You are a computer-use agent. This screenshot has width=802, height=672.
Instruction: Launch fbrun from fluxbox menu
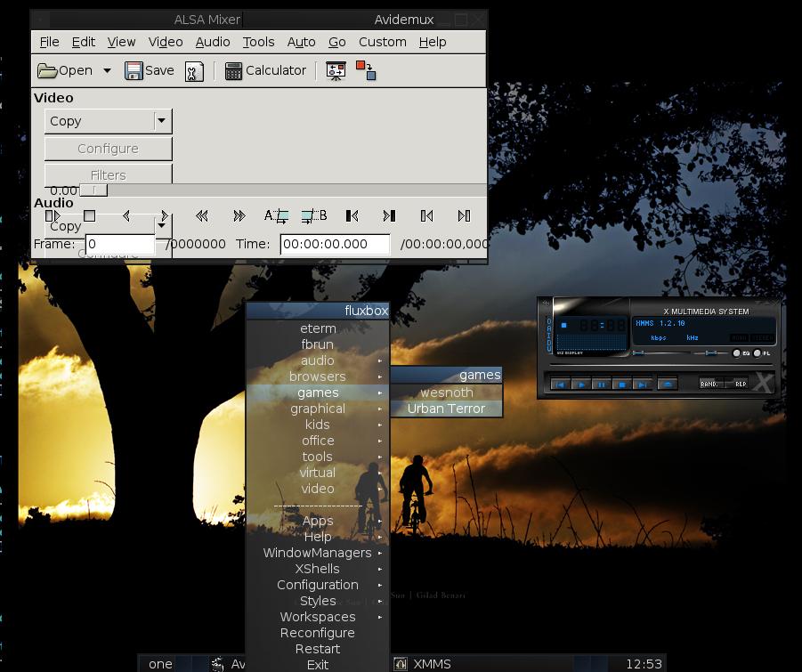pyautogui.click(x=318, y=344)
